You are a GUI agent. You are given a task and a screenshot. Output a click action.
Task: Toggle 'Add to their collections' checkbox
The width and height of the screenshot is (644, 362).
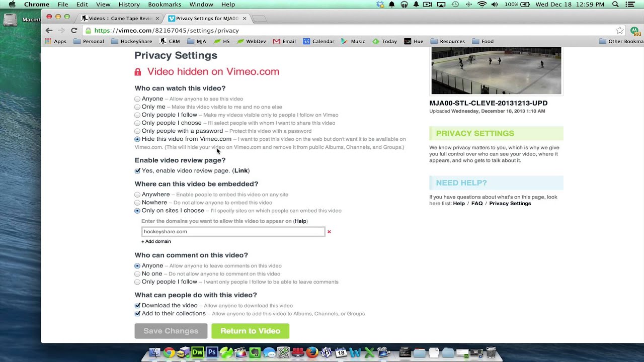pos(137,314)
